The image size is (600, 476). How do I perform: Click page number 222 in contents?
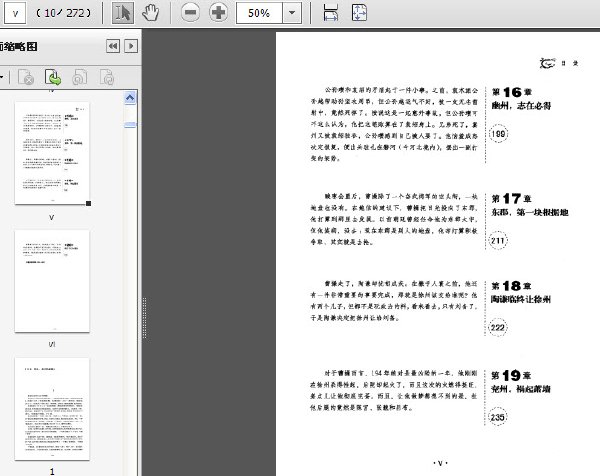coord(498,328)
